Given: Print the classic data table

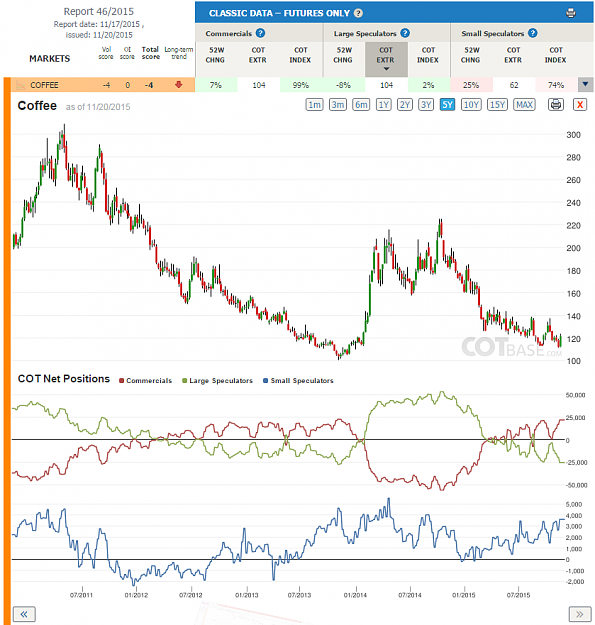Looking at the screenshot, I should pos(571,13).
